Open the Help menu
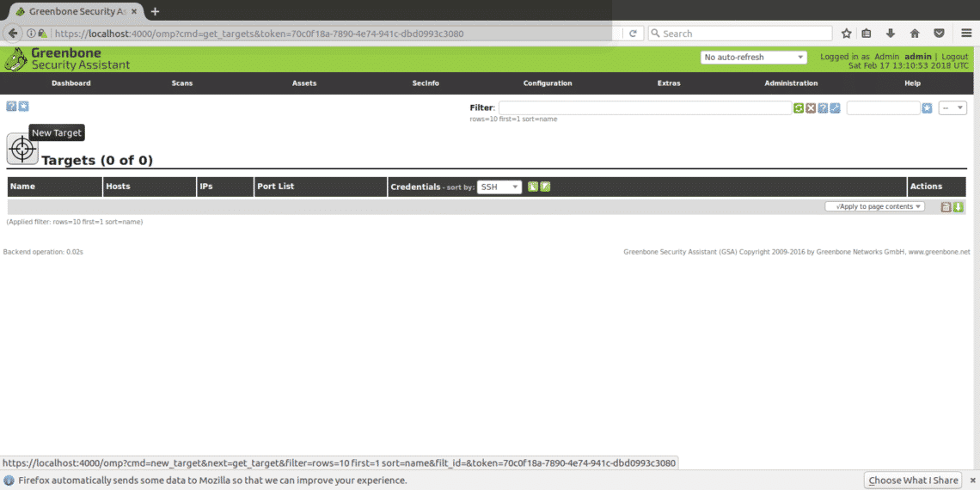Image resolution: width=980 pixels, height=490 pixels. click(x=912, y=83)
